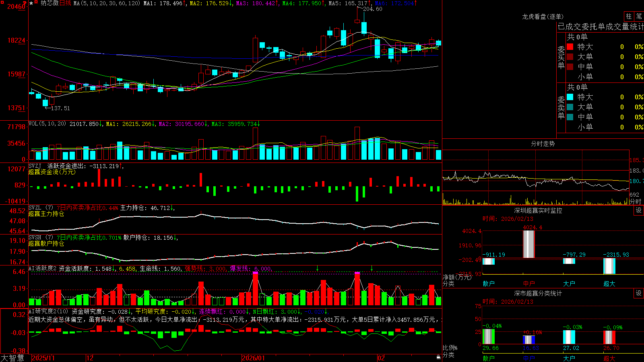
Task: Click the 2025/11 date marker on timeline
Action: coord(43,358)
